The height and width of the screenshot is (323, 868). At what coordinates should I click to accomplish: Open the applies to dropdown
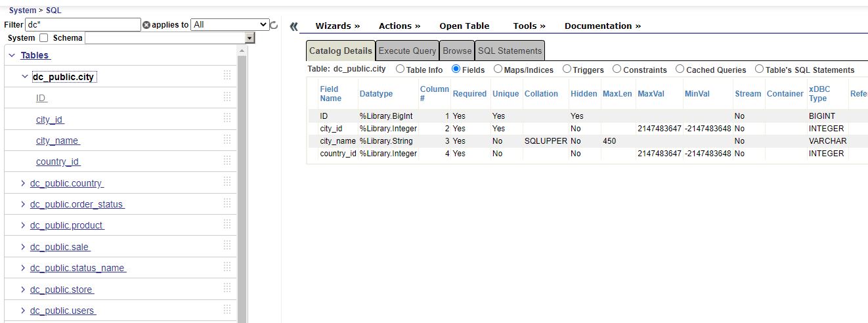click(230, 25)
